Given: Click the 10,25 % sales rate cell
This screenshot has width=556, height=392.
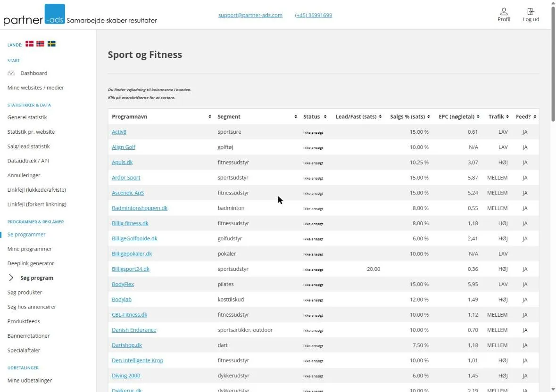Looking at the screenshot, I should coord(419,162).
